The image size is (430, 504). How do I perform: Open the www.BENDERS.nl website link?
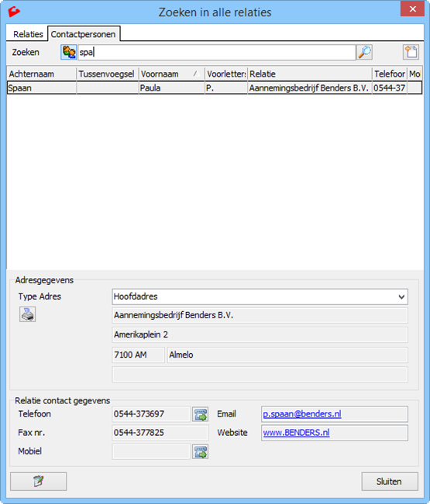[296, 433]
